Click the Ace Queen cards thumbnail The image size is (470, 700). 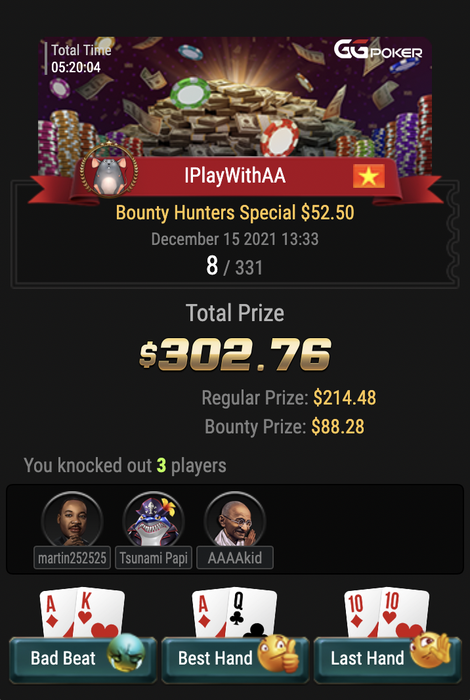(x=234, y=612)
